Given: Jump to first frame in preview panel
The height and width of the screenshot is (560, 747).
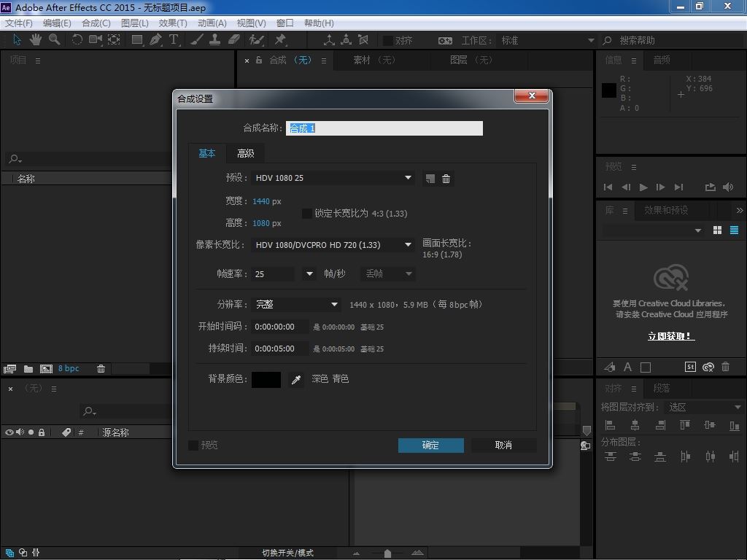Looking at the screenshot, I should (608, 187).
